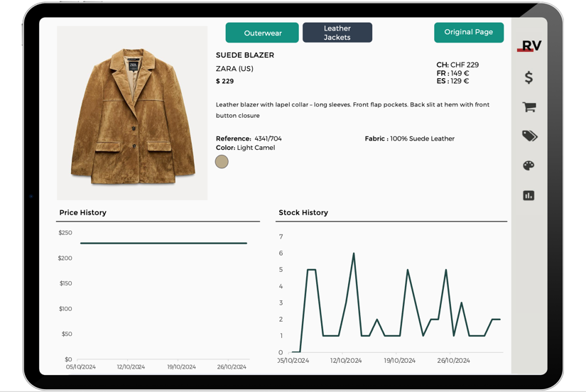Select the price tags icon

(529, 136)
